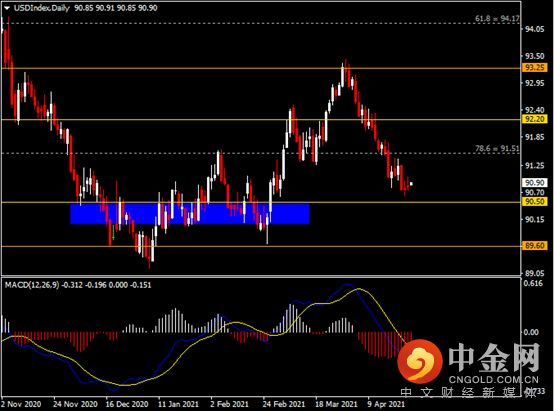Click the 90.50 yellow price label
The width and height of the screenshot is (554, 411).
(x=534, y=201)
